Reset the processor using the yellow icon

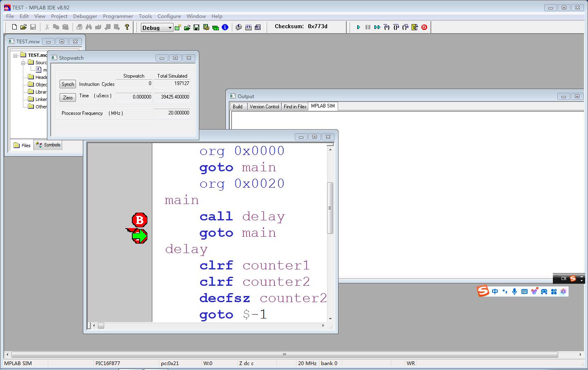(415, 27)
